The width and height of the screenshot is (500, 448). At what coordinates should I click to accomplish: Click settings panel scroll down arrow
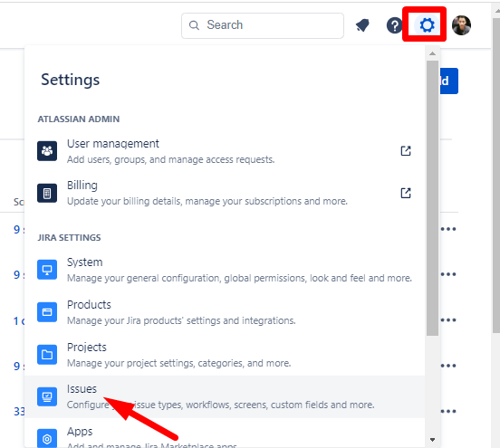click(x=432, y=440)
